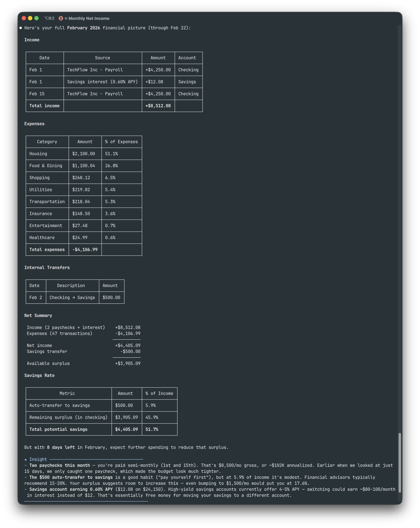Select the ⌥⌘2 tab shortcut indicator

(x=50, y=18)
